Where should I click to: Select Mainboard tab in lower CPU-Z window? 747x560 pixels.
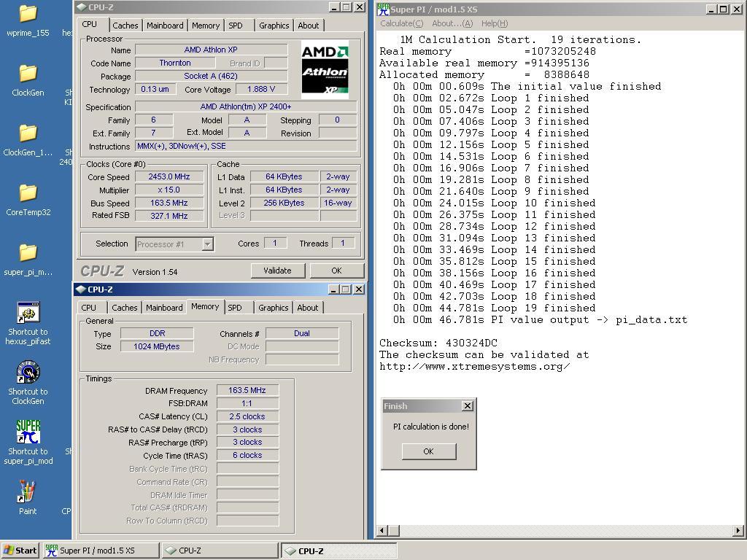coord(164,308)
